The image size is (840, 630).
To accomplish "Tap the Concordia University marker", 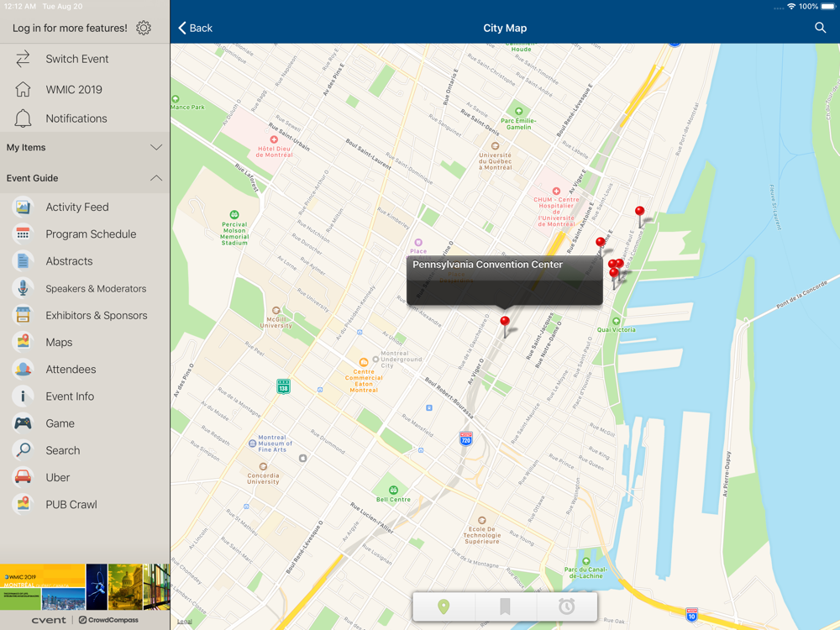I will click(x=263, y=466).
